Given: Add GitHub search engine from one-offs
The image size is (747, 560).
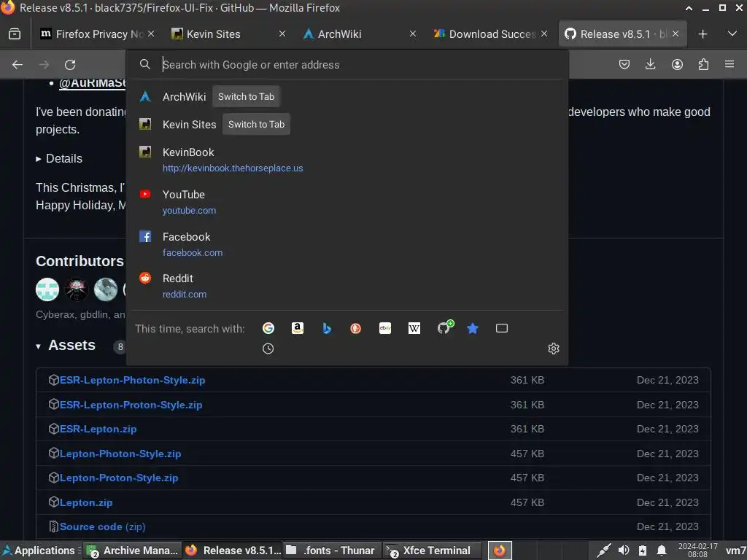Looking at the screenshot, I should 445,327.
